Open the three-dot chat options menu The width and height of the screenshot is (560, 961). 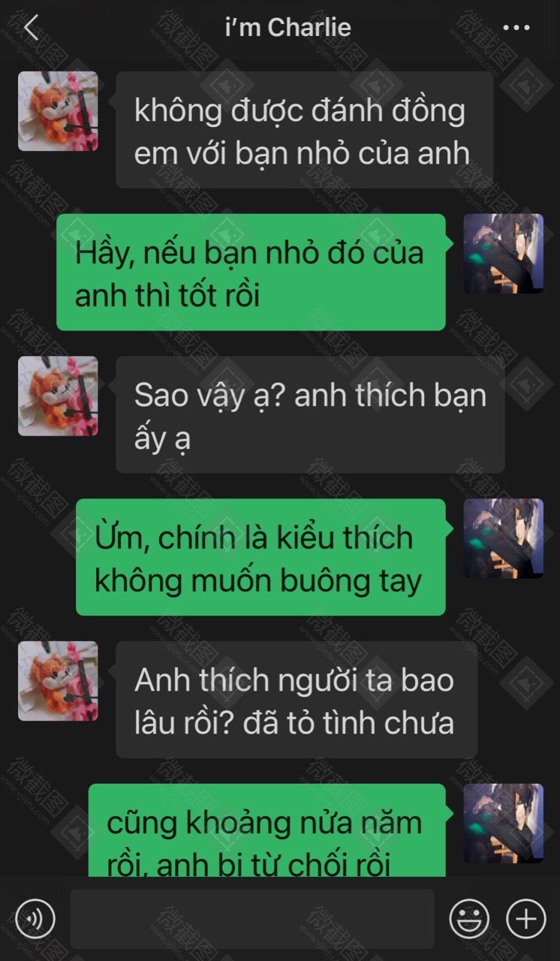pyautogui.click(x=516, y=28)
